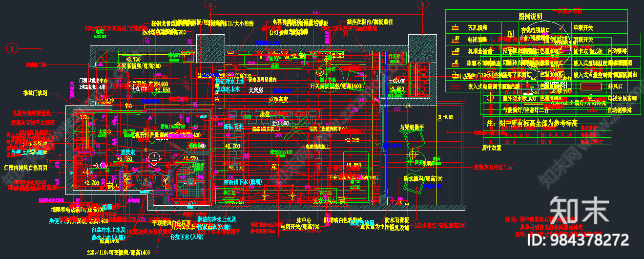Select the 电视吸顶音响 legend label
The width and height of the screenshot is (644, 259).
(622, 98)
